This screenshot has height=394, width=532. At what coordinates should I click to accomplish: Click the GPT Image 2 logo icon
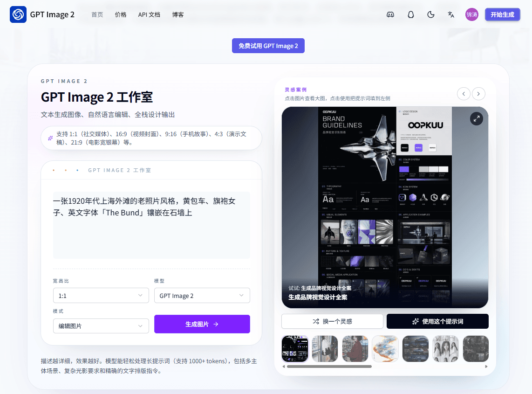point(18,14)
